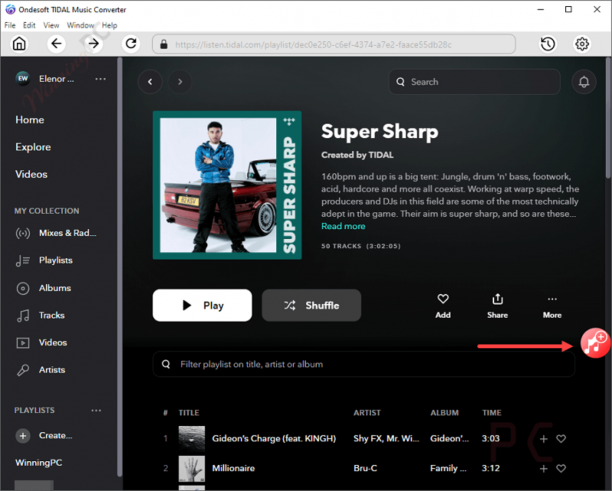Viewport: 612px width, 491px height.
Task: Go back with the toolbar arrow
Action: pyautogui.click(x=56, y=44)
